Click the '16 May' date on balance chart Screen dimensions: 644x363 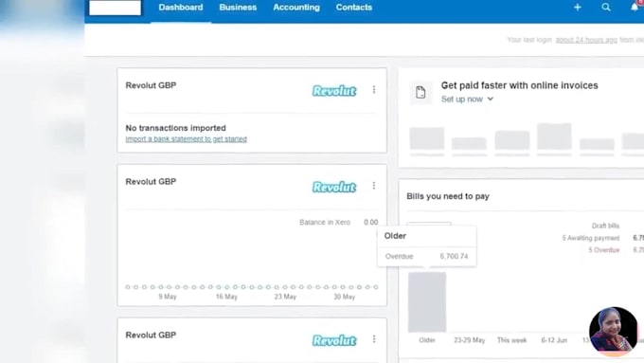tap(226, 297)
